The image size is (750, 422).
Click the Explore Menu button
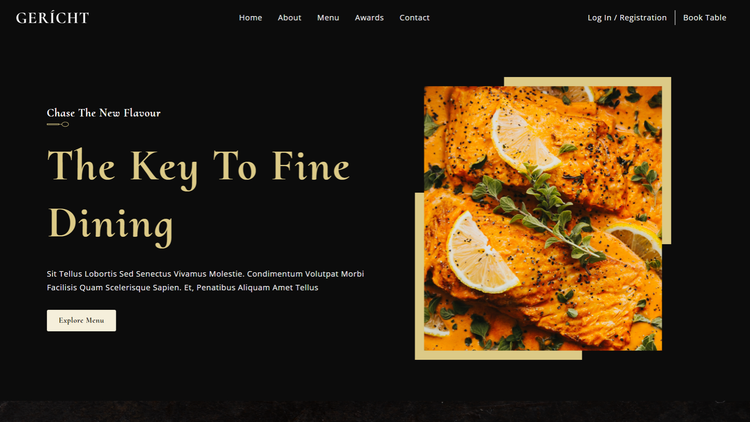point(81,321)
